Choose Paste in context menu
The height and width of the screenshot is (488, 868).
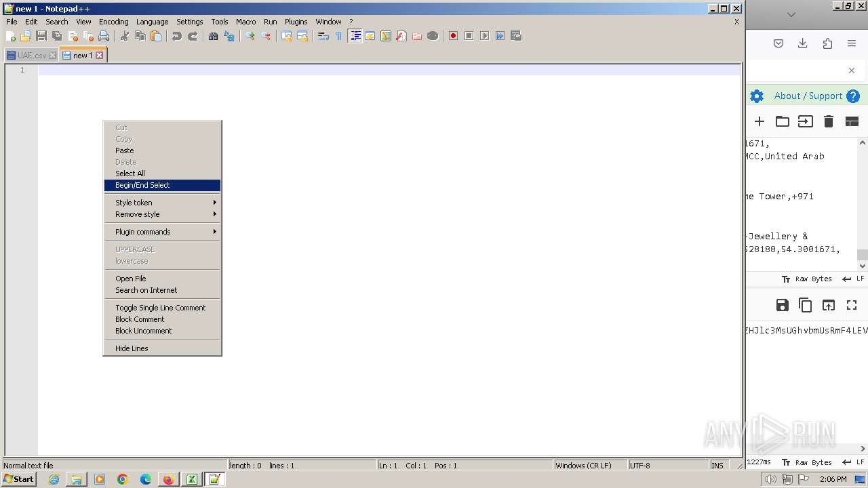click(162, 150)
